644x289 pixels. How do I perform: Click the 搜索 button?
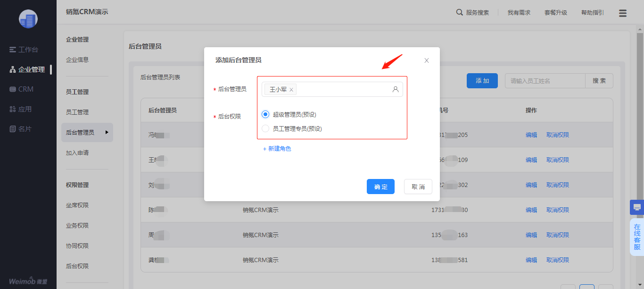[x=599, y=81]
